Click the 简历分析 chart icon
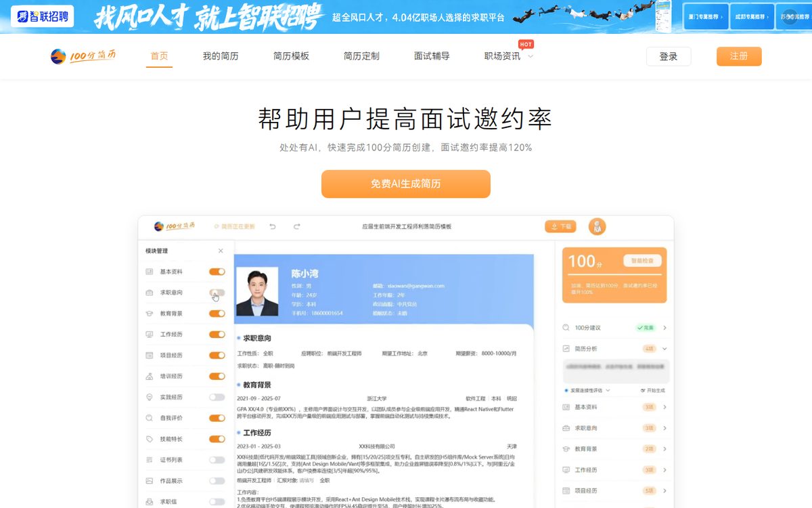812x508 pixels. [x=566, y=348]
